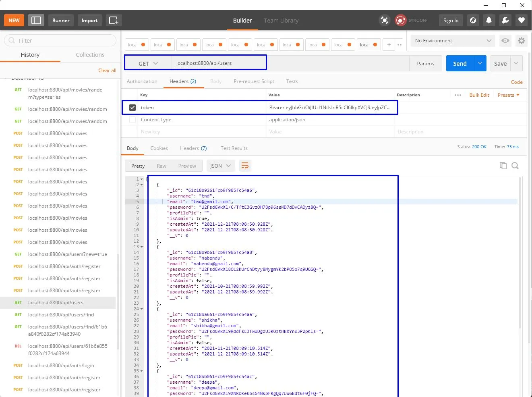
Task: Click the orange NEW button
Action: (14, 20)
